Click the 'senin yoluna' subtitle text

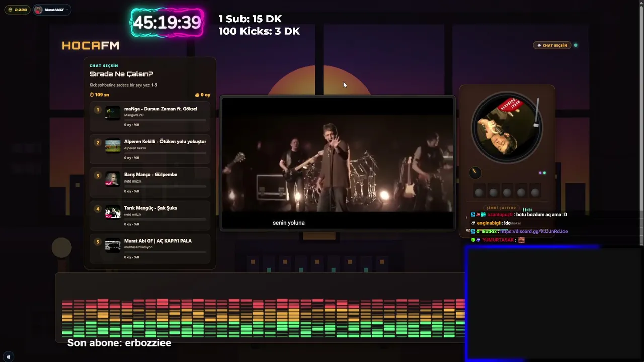coord(289,223)
